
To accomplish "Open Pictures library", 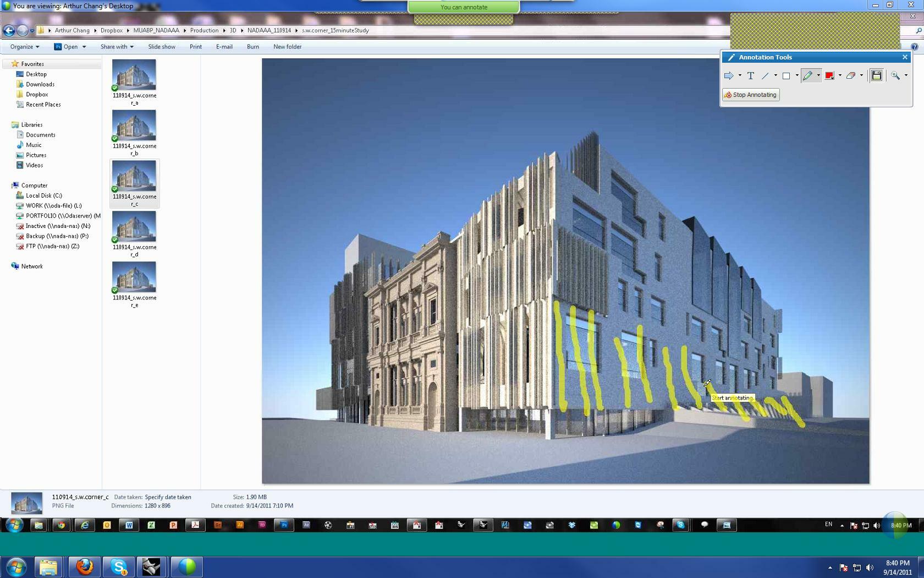I will 36,155.
